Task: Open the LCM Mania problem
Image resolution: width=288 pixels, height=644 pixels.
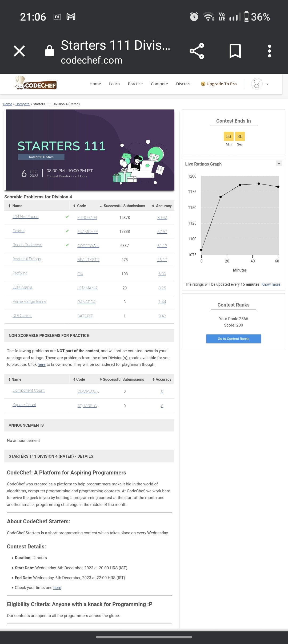Action: click(x=22, y=287)
